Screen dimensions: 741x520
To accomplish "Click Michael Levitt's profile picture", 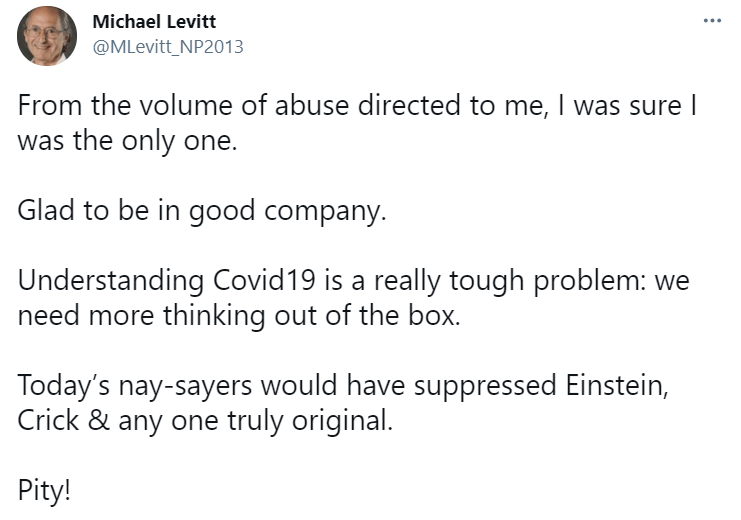I will coord(47,35).
